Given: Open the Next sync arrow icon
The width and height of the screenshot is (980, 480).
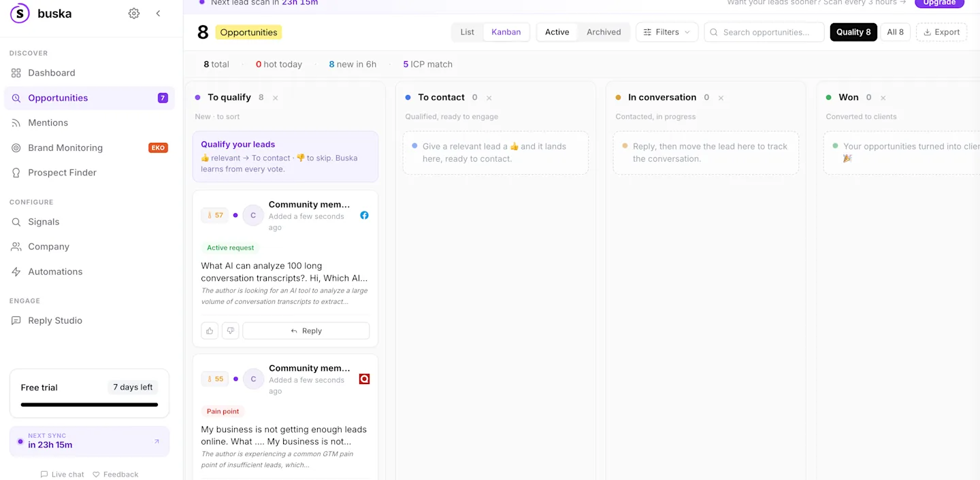Looking at the screenshot, I should coord(157,441).
